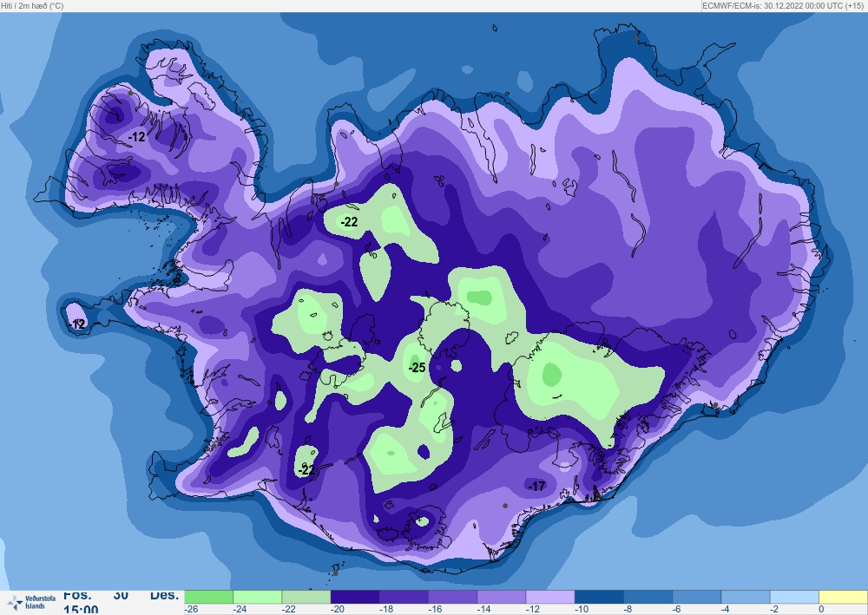This screenshot has width=868, height=615.
Task: Select the pale lilac -12 legend swatch
Action: coord(549,597)
